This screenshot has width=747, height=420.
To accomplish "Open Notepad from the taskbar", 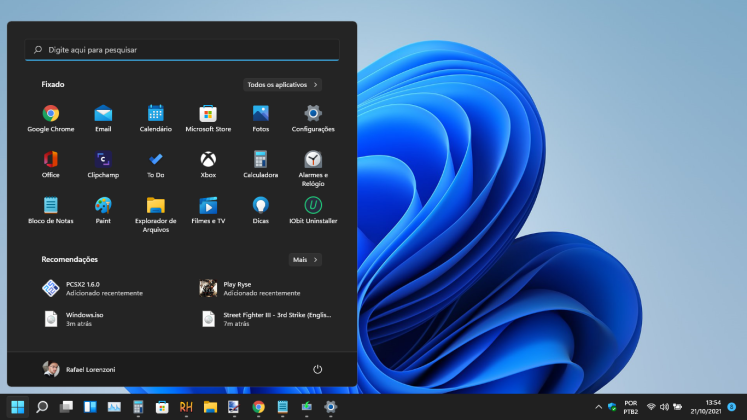I will pyautogui.click(x=283, y=407).
